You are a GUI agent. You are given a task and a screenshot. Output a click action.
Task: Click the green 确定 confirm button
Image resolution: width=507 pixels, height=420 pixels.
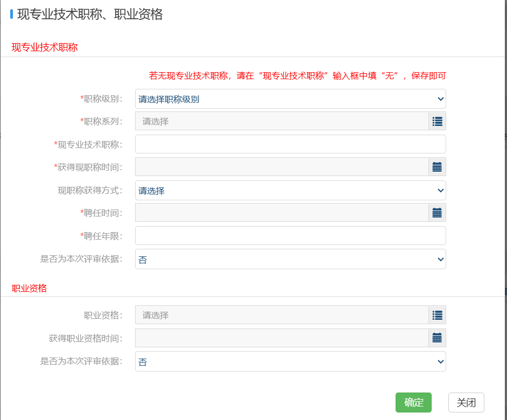413,402
